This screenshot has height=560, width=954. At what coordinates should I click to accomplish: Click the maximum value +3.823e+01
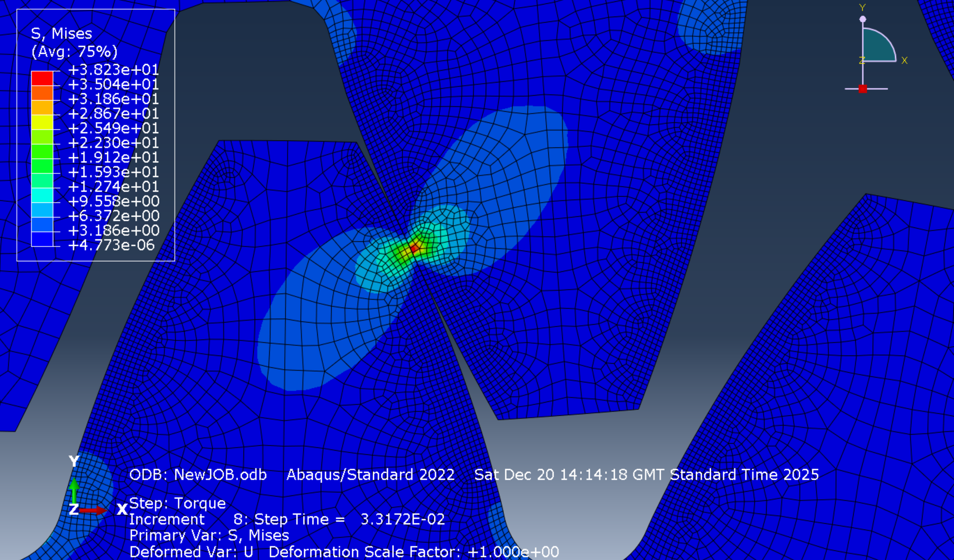(x=113, y=70)
